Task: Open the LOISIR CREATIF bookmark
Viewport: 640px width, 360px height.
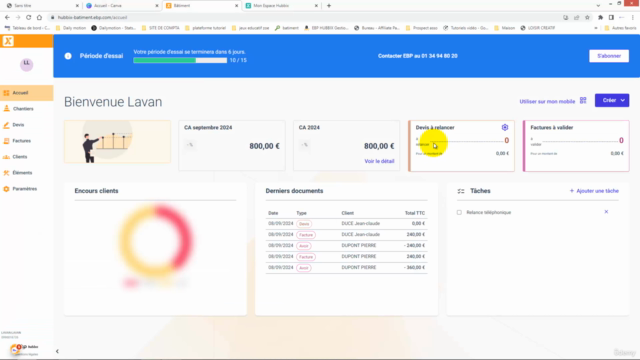Action: tap(538, 28)
